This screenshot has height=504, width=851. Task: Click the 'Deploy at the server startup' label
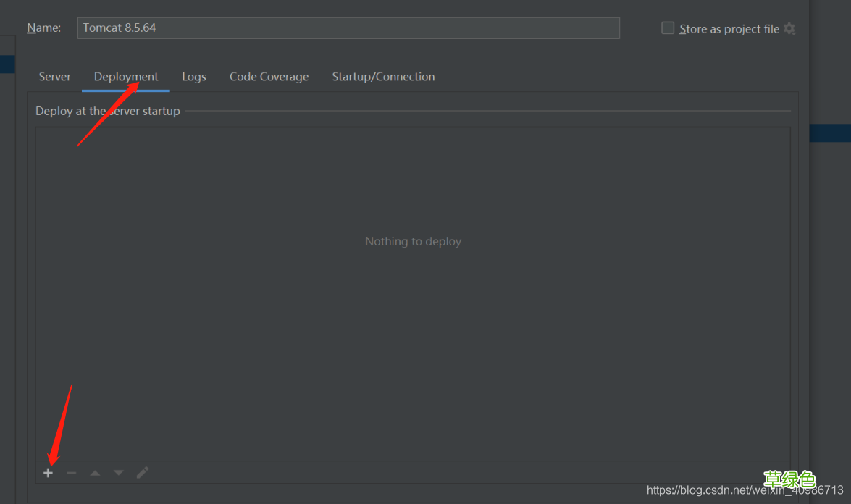coord(107,112)
